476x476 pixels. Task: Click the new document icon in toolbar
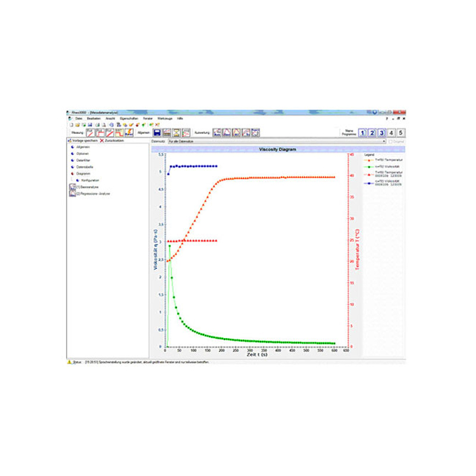71,125
